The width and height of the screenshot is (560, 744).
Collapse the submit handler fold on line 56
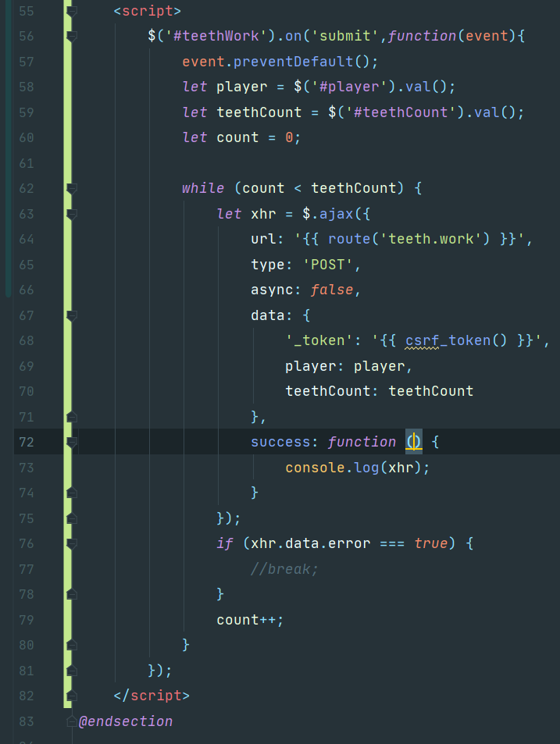click(72, 36)
